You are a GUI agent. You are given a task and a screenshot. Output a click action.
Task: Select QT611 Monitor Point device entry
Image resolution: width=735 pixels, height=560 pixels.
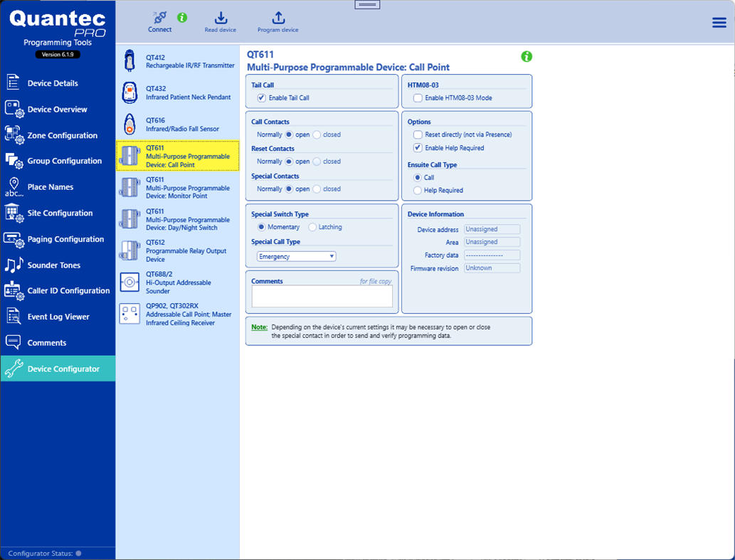tap(178, 188)
